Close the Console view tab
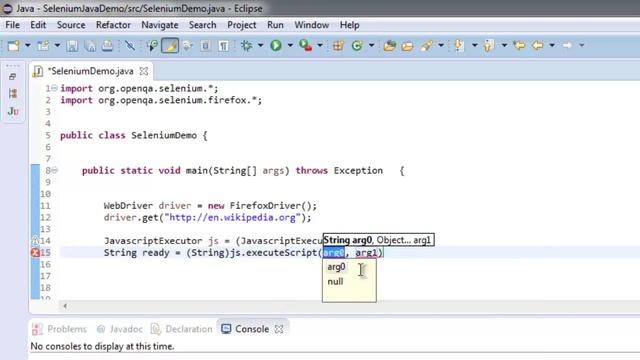Screen dimensions: 640x360 [279, 329]
